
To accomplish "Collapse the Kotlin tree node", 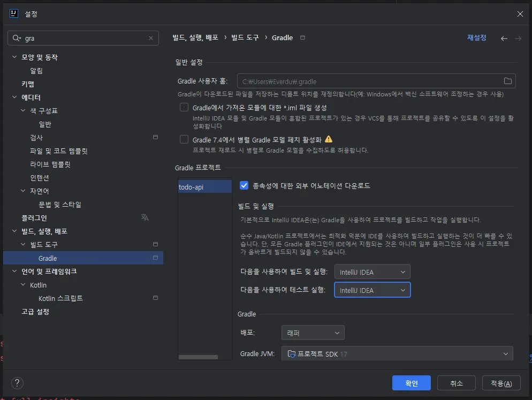I will pos(23,284).
